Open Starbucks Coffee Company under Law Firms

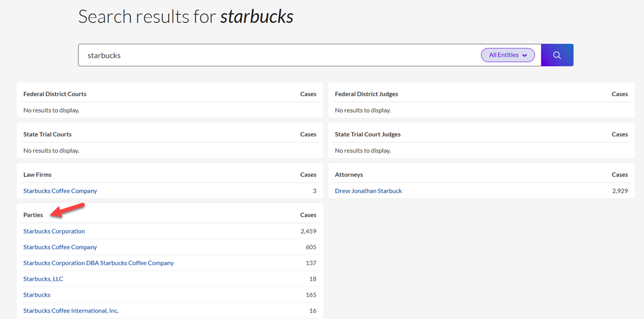[60, 191]
